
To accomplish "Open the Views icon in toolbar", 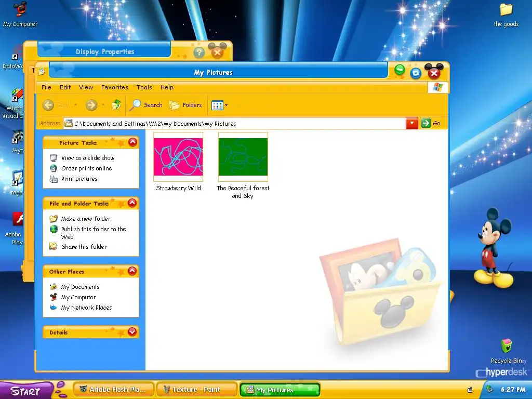I will pos(217,105).
